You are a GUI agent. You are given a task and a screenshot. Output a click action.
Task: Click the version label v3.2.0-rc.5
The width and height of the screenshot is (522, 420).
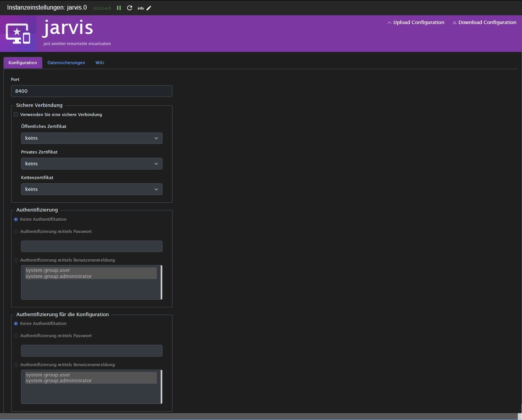click(102, 8)
